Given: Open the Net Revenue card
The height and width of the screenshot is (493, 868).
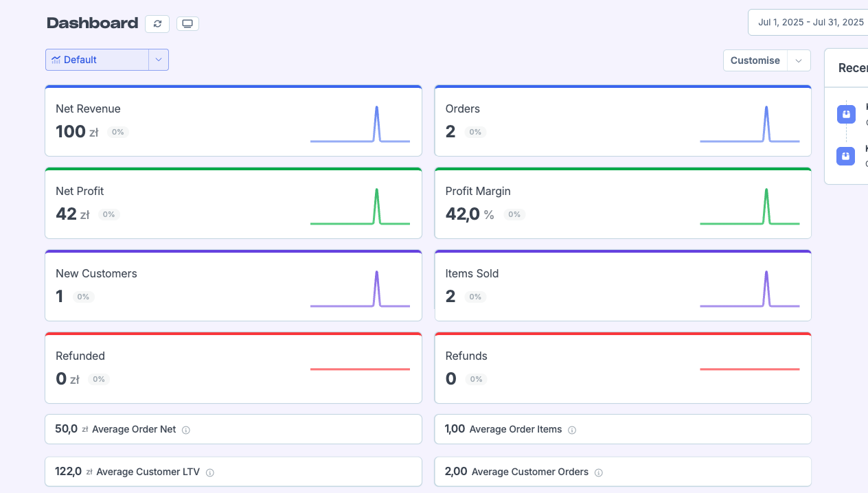Looking at the screenshot, I should (x=233, y=121).
